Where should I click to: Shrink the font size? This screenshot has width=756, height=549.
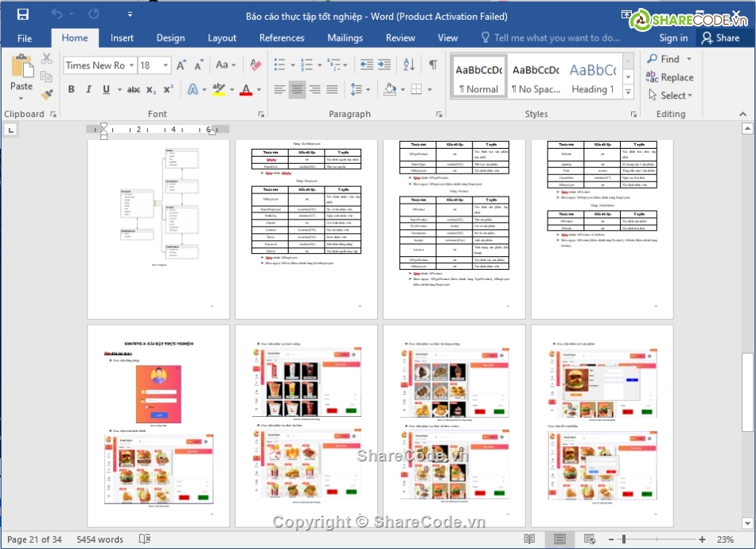pos(198,65)
